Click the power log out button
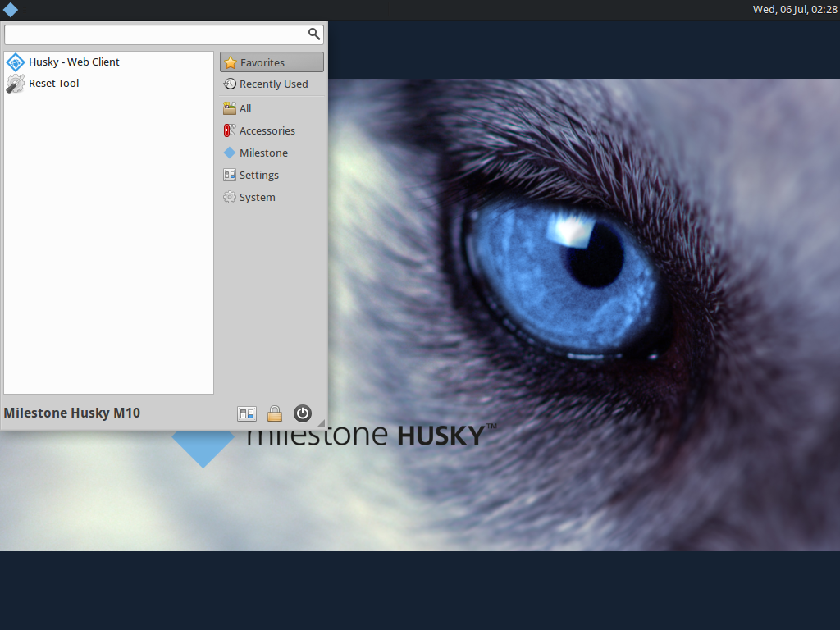Viewport: 840px width, 630px height. (303, 413)
